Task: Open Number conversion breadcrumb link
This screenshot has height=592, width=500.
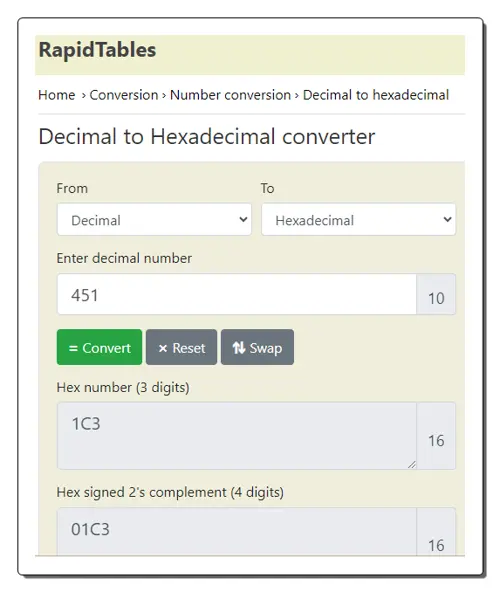Action: click(230, 95)
